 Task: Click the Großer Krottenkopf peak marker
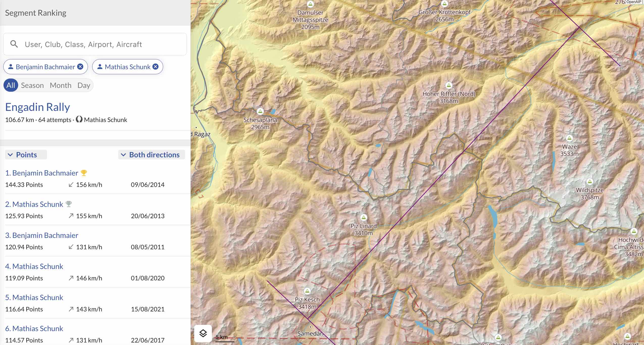[x=444, y=4]
